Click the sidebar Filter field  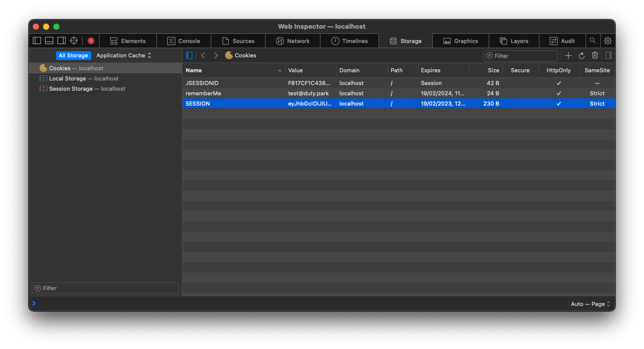coord(105,288)
